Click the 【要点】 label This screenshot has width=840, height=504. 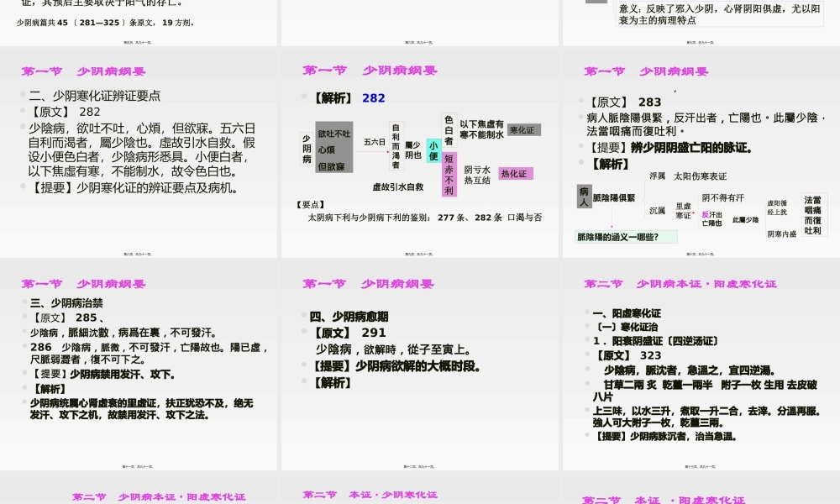311,205
